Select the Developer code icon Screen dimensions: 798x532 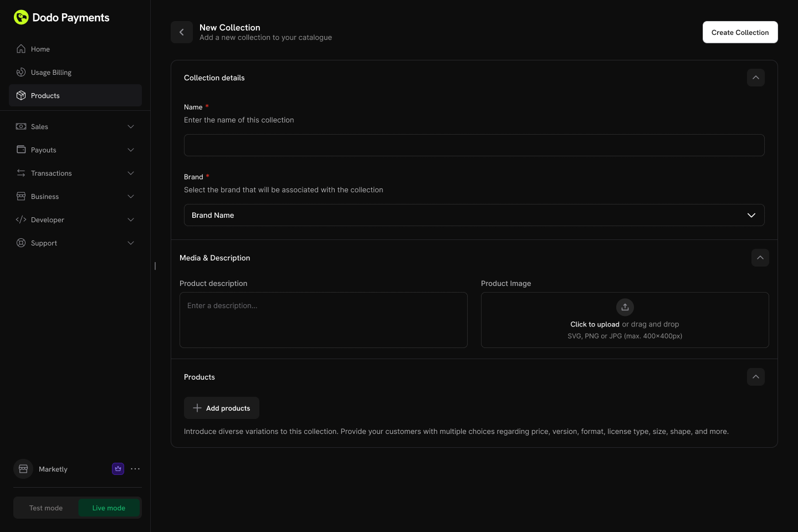[x=21, y=219]
